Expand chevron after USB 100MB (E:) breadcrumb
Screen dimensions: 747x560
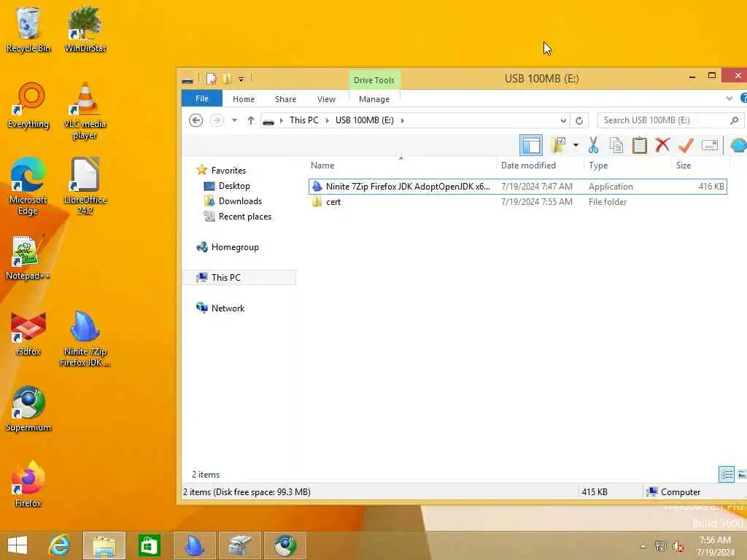[x=403, y=120]
